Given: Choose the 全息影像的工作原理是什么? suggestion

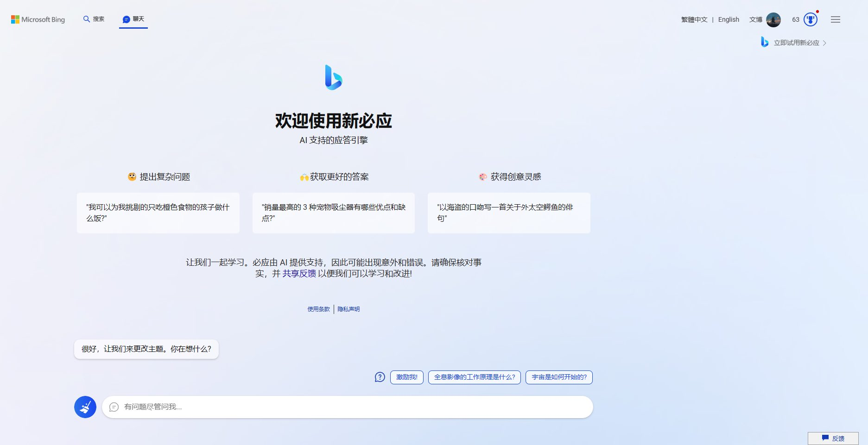Looking at the screenshot, I should (x=474, y=377).
